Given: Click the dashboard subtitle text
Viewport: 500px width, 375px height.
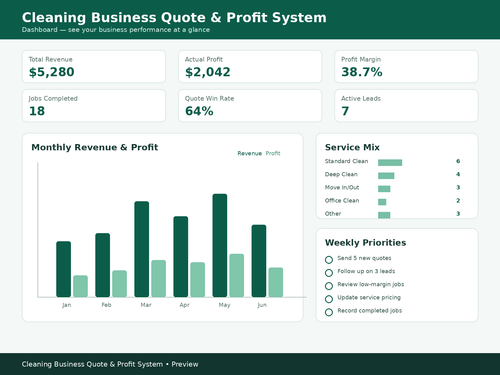Looking at the screenshot, I should click(x=116, y=30).
